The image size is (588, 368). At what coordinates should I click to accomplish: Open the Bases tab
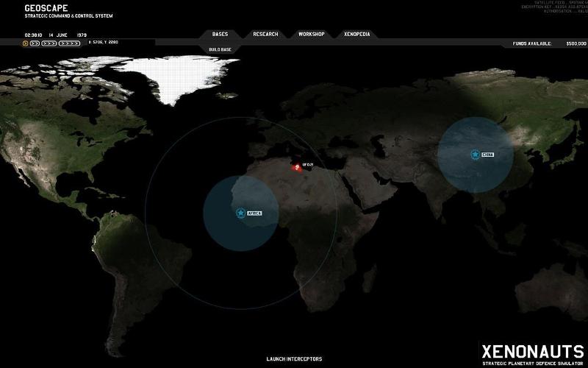click(x=220, y=35)
